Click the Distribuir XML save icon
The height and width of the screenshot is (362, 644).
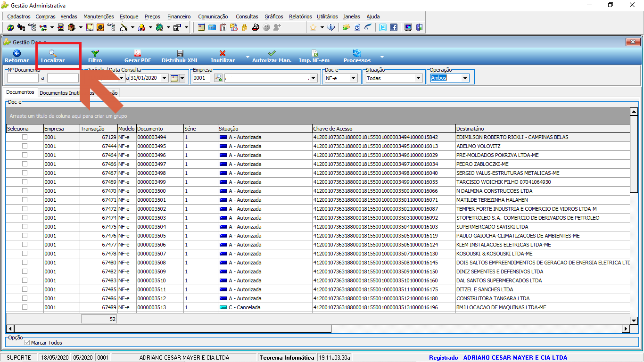point(180,53)
